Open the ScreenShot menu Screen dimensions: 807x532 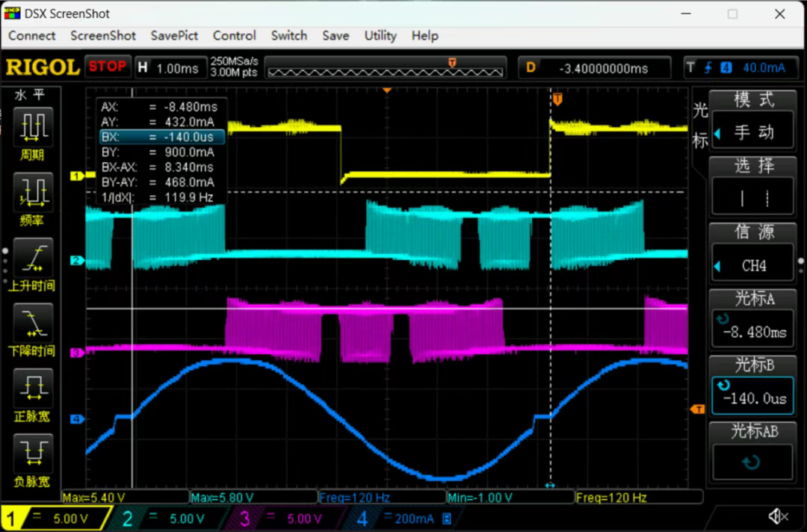point(103,36)
